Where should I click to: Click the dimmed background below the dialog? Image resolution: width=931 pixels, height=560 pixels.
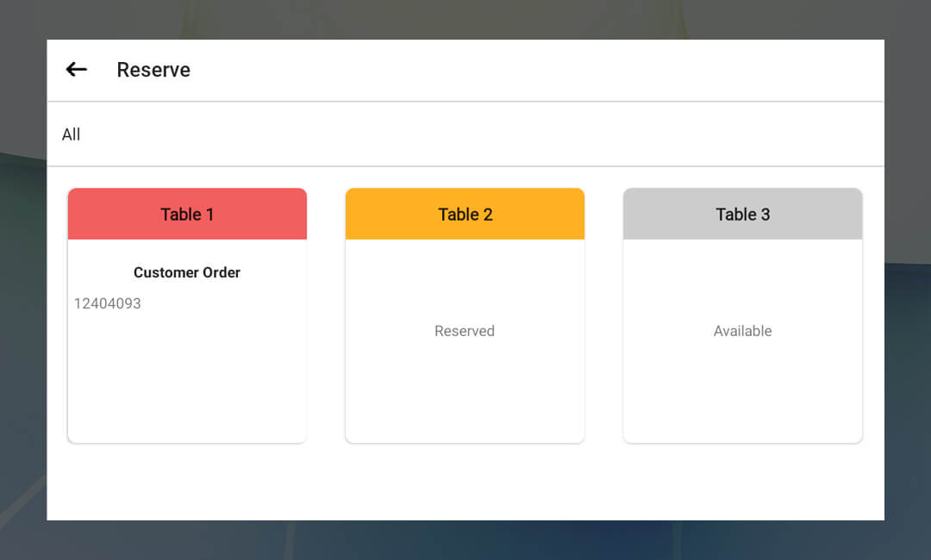tap(465, 540)
